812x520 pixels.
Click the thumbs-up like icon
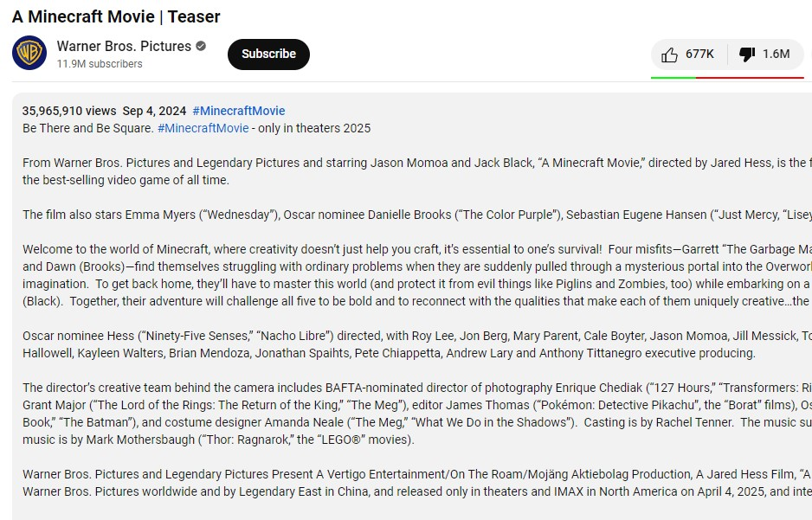[x=669, y=55]
